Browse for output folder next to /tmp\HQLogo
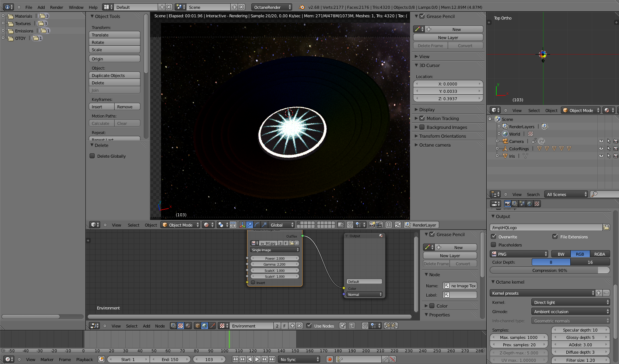This screenshot has height=364, width=619. (x=606, y=227)
